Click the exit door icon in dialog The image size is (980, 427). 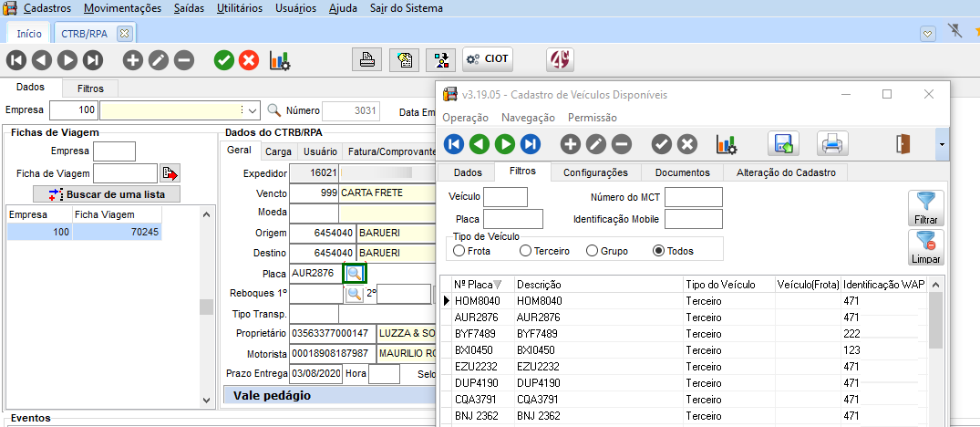coord(903,143)
